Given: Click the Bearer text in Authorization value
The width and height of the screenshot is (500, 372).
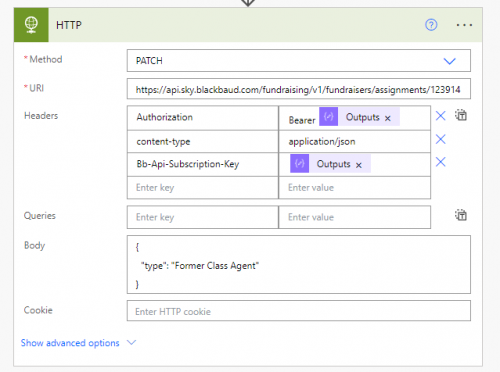Looking at the screenshot, I should 302,120.
